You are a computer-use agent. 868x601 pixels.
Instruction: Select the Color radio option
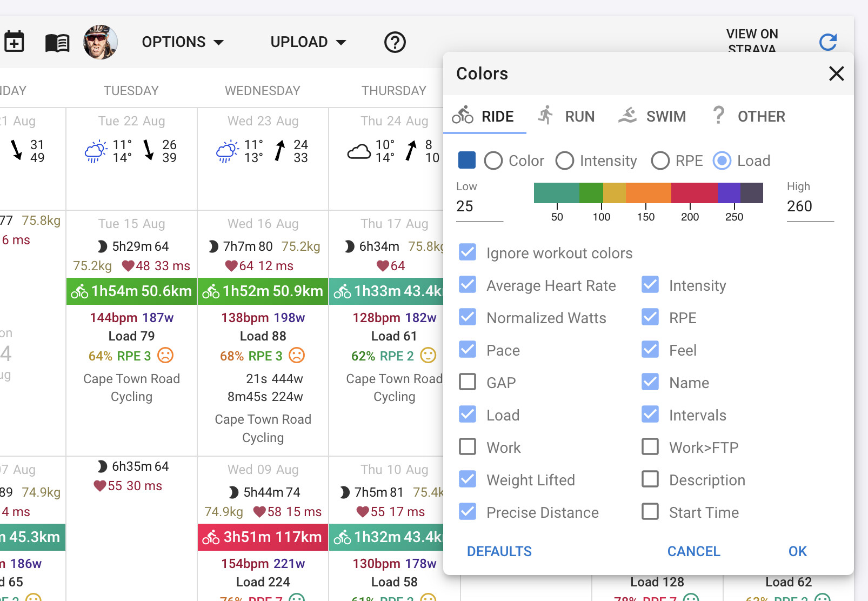coord(493,161)
